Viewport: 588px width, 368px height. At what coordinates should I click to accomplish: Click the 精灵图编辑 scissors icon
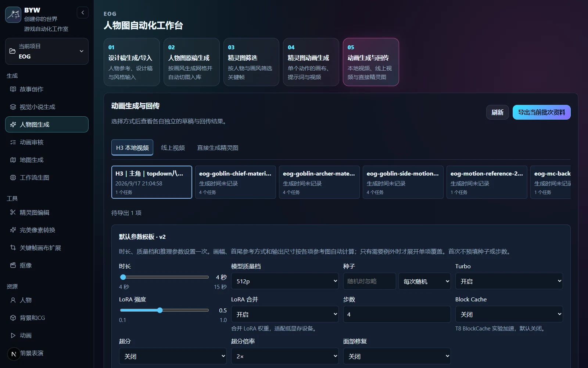point(13,212)
